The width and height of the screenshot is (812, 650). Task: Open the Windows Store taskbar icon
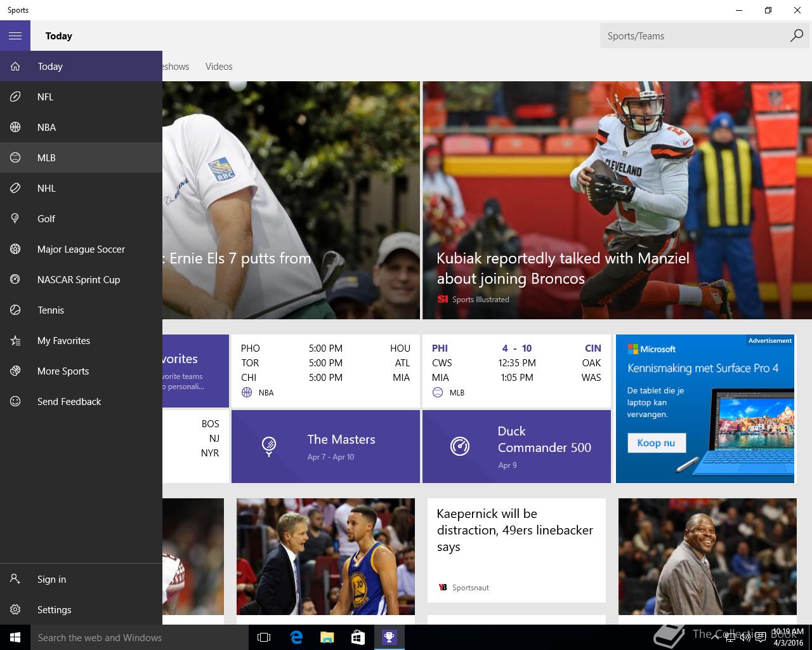(x=358, y=637)
